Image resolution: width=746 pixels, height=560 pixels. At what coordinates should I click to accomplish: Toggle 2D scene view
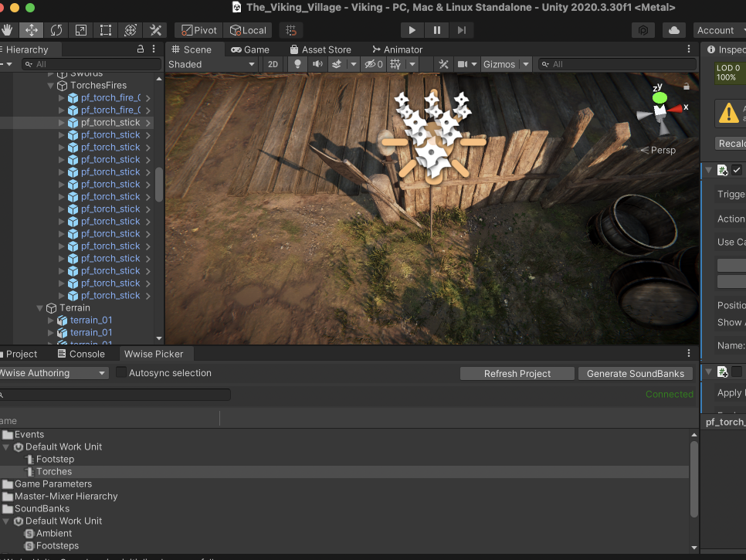pos(273,64)
